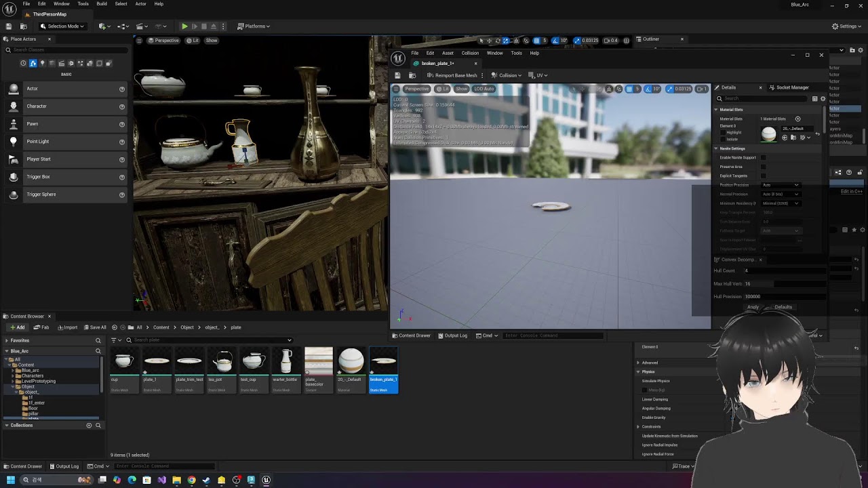The image size is (868, 488).
Task: Toggle scale snap in mesh viewport
Action: (669, 89)
